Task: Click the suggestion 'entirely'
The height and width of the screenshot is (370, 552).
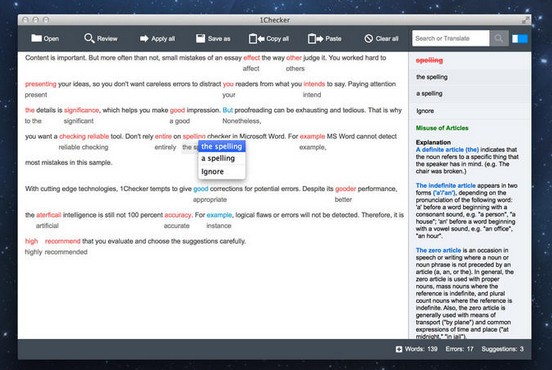Action: click(165, 147)
